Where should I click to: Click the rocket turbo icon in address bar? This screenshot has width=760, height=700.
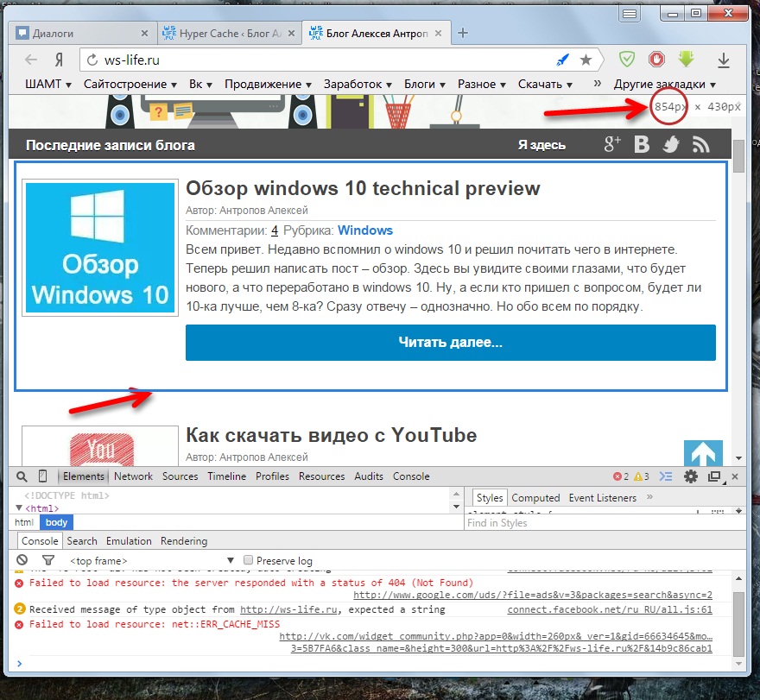click(x=562, y=60)
